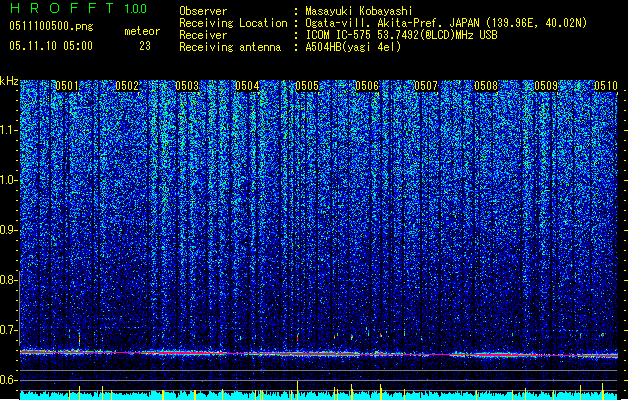Click the ICOM IC-575 receiver text
Image resolution: width=629 pixels, height=400 pixels.
(x=401, y=35)
